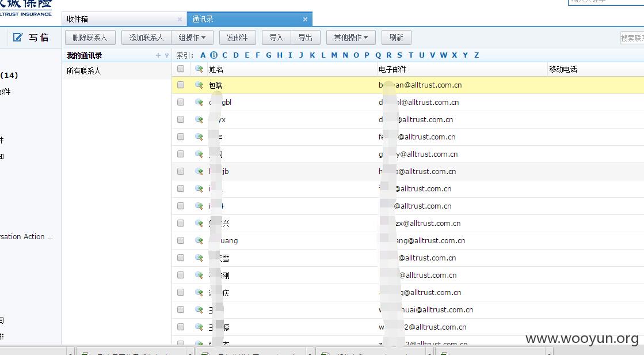The image size is (644, 355).
Task: Filter contacts by index letter A
Action: 203,55
